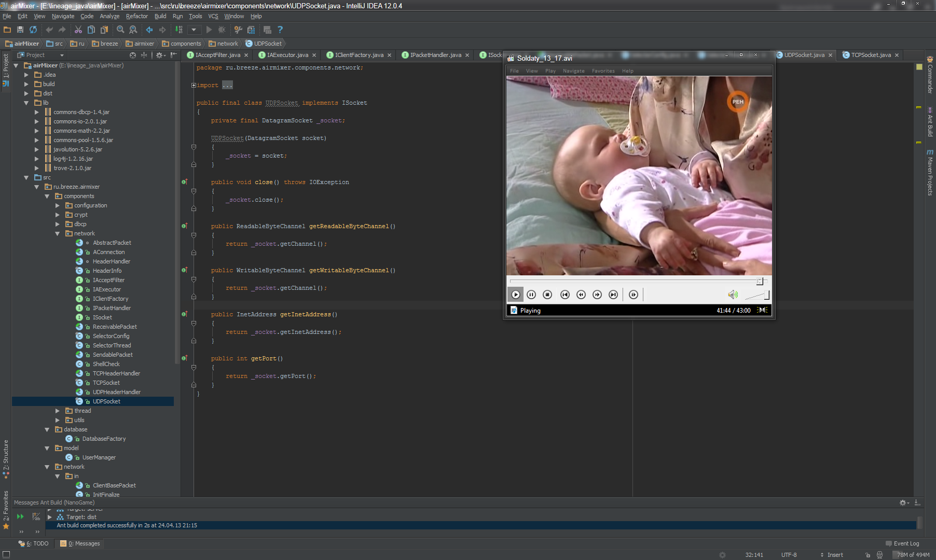Click the Cut scissors icon
936x560 pixels.
coord(78,30)
